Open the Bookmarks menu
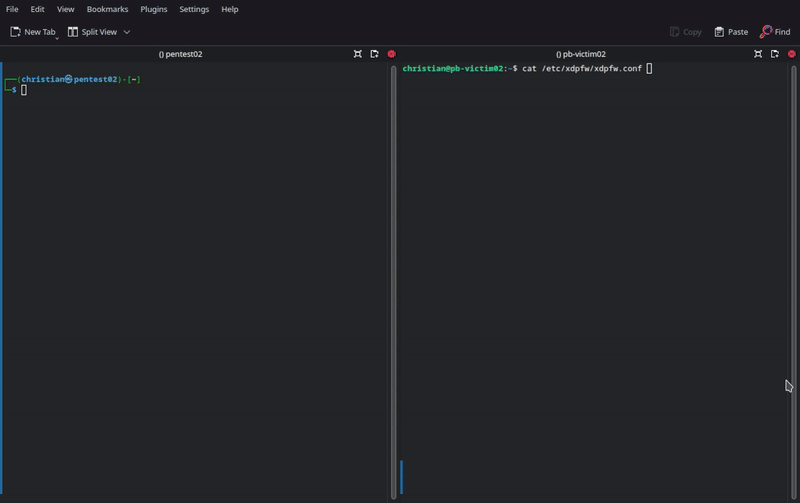Screen dimensions: 800x503 pyautogui.click(x=107, y=9)
